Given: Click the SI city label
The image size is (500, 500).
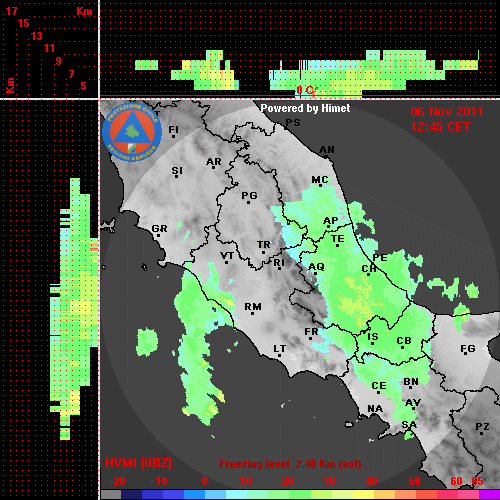Looking at the screenshot, I should coord(177,172).
